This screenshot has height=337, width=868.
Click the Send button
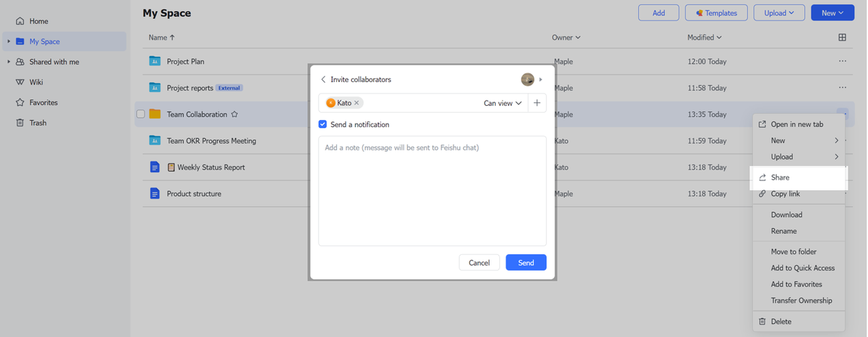(x=526, y=262)
